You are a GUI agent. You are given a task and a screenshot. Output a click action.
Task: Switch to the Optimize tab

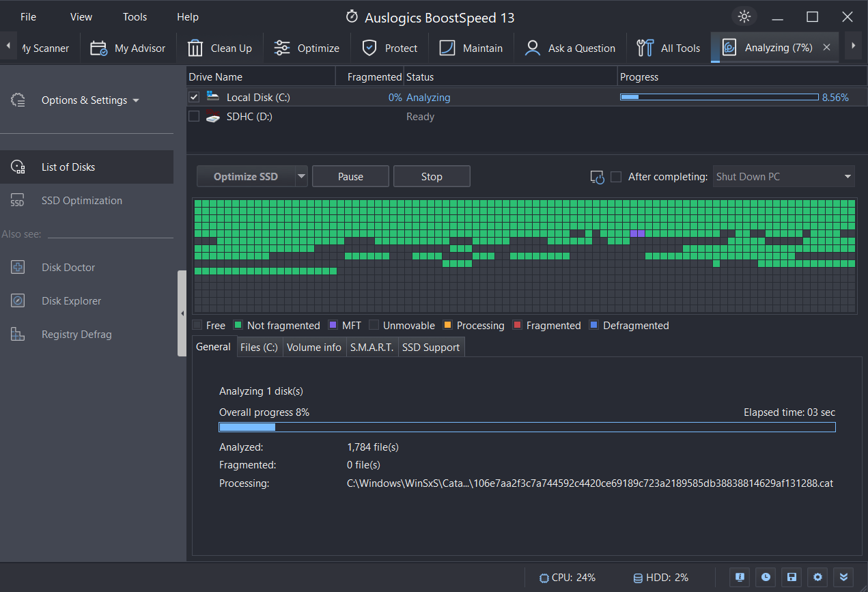pyautogui.click(x=307, y=48)
